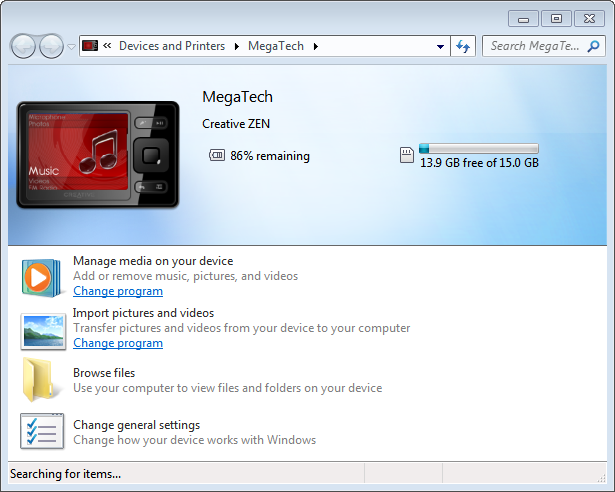Change program for Manage media
Screen dimensions: 615x492
[118, 291]
